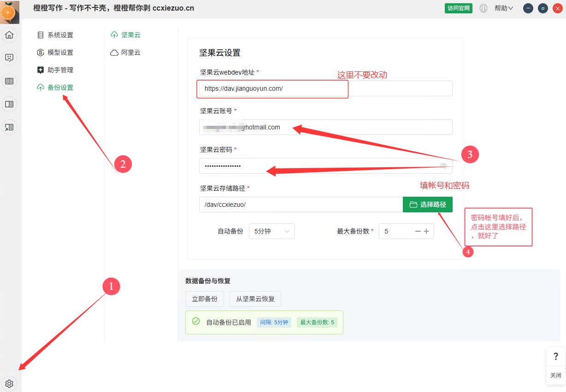The height and width of the screenshot is (392, 566).
Task: Increase max backup count with plus
Action: (426, 231)
